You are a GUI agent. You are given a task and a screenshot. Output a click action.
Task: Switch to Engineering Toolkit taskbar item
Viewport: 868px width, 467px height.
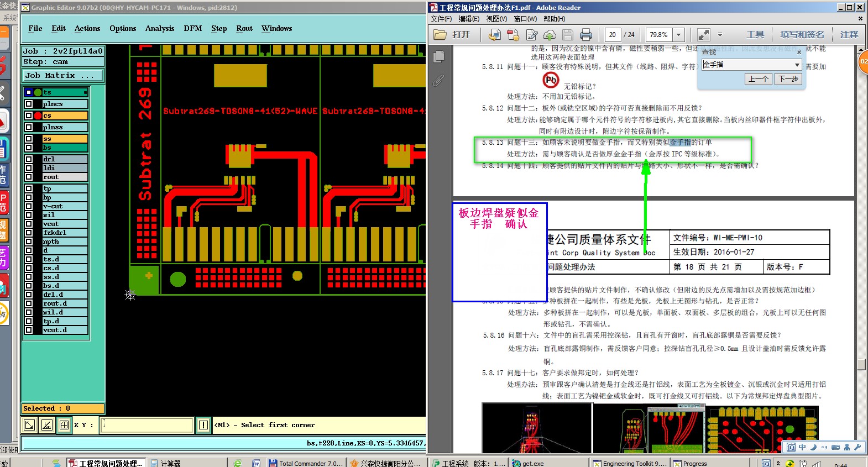tap(630, 463)
